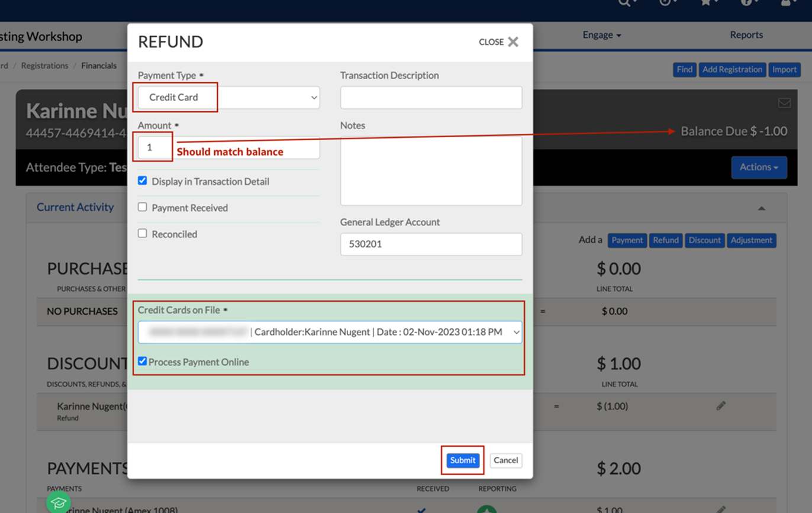Open the Financials breadcrumb
Image resolution: width=812 pixels, height=513 pixels.
click(99, 66)
